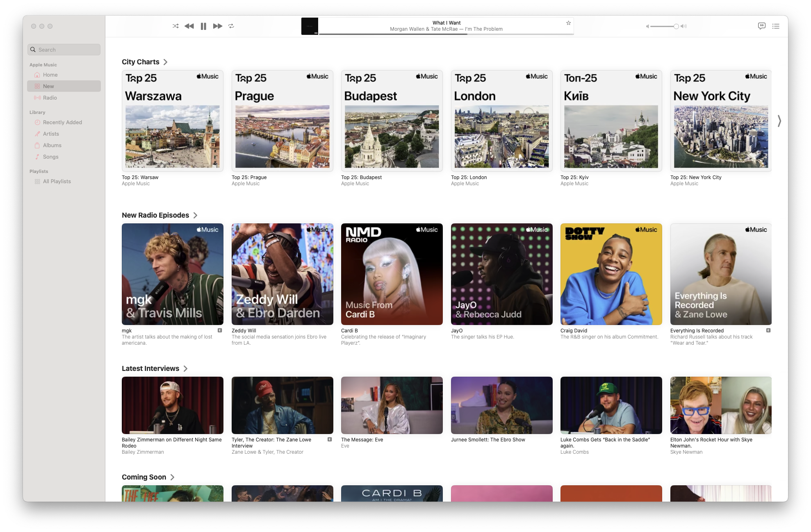Pause the current song
Screen dimensions: 811x532
point(203,26)
